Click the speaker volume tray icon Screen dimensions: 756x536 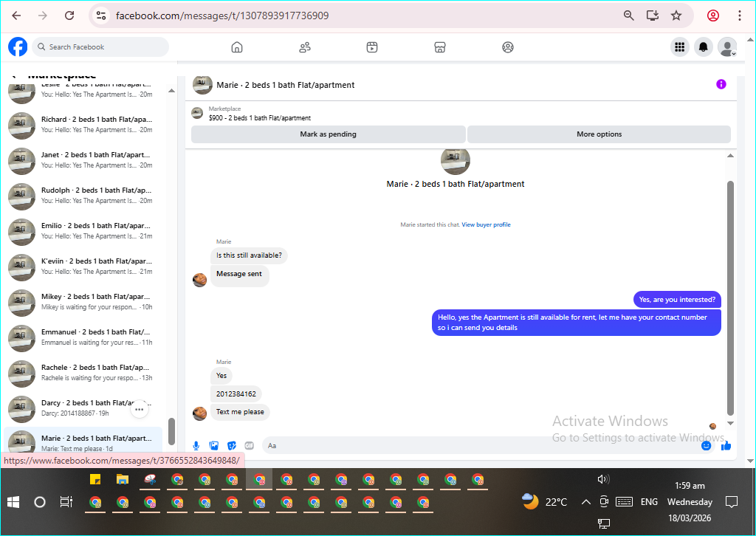pos(603,478)
